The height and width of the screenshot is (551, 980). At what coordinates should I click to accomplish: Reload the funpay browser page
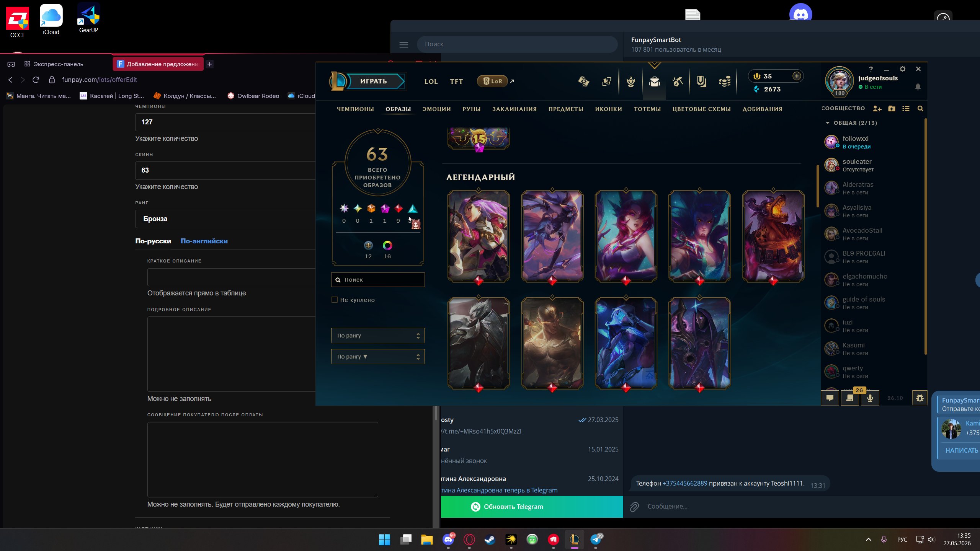(36, 80)
